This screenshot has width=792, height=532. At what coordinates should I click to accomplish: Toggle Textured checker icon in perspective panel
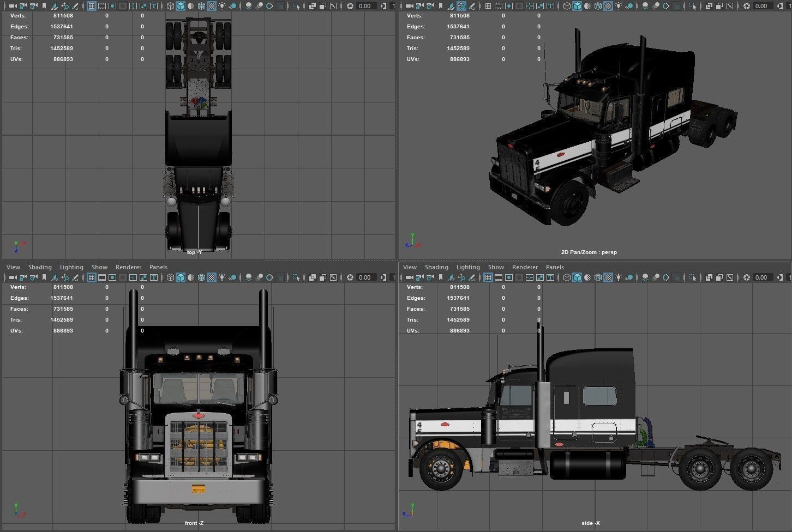point(608,6)
